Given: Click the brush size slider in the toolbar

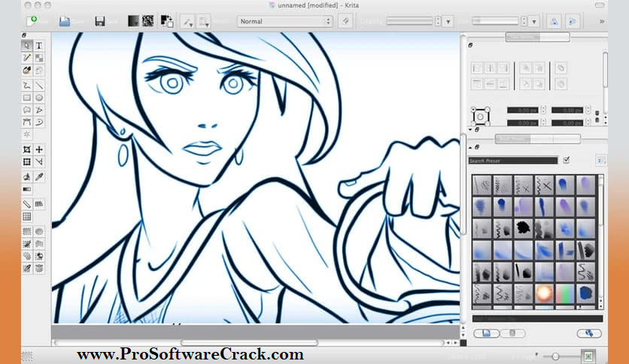Looking at the screenshot, I should [495, 21].
